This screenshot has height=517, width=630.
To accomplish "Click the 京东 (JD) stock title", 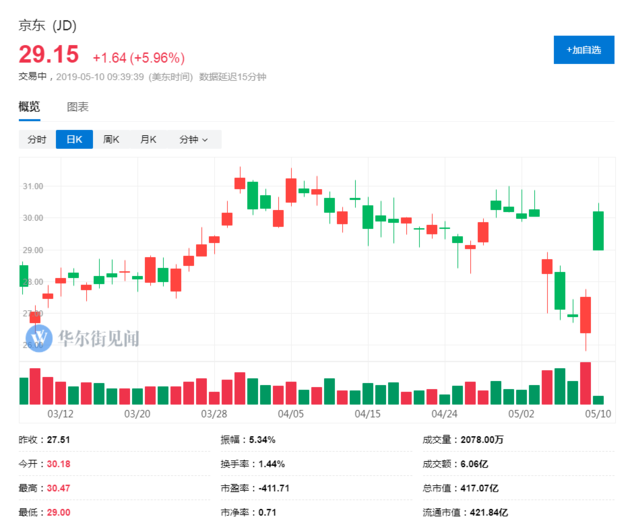I will click(x=47, y=26).
